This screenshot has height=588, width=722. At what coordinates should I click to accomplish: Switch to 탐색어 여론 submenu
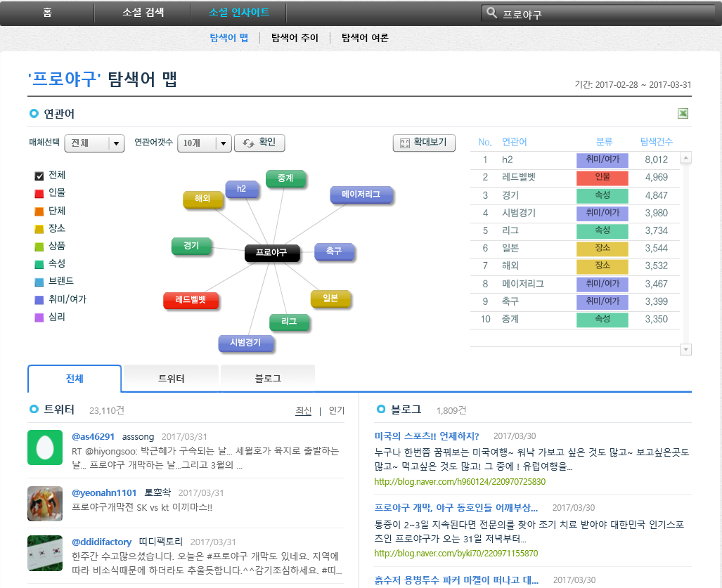365,38
